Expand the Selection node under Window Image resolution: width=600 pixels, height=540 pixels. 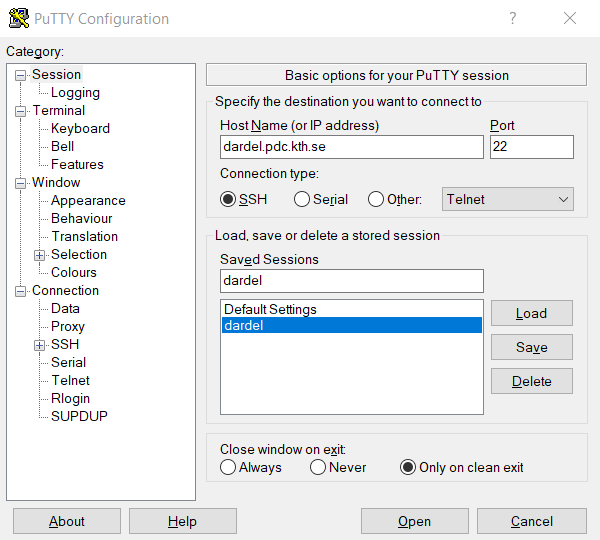pos(40,255)
